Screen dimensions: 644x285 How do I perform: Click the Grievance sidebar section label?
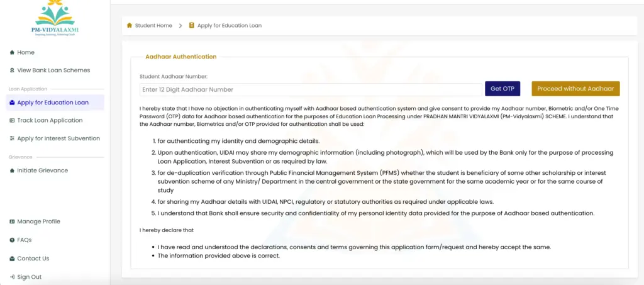coord(20,157)
